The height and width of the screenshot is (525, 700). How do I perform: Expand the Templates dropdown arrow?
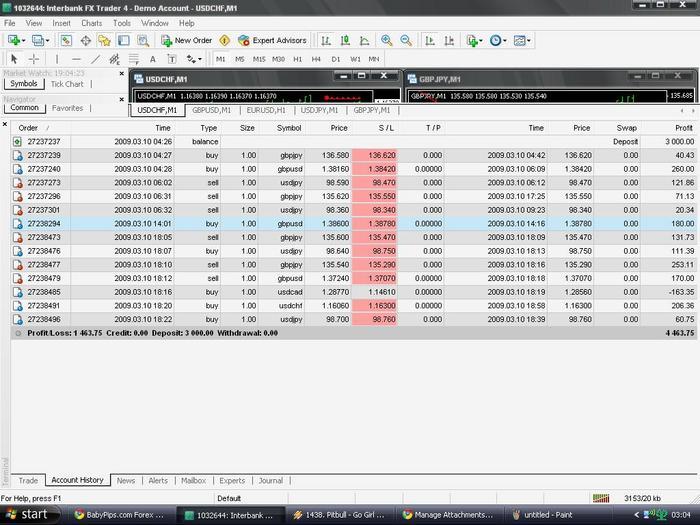tap(529, 41)
